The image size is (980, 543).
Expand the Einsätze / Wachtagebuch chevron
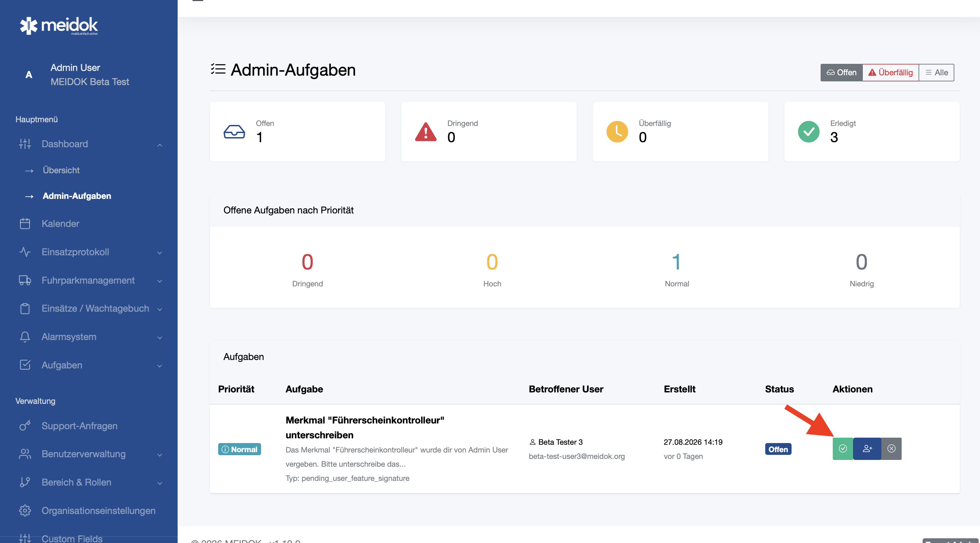[160, 309]
